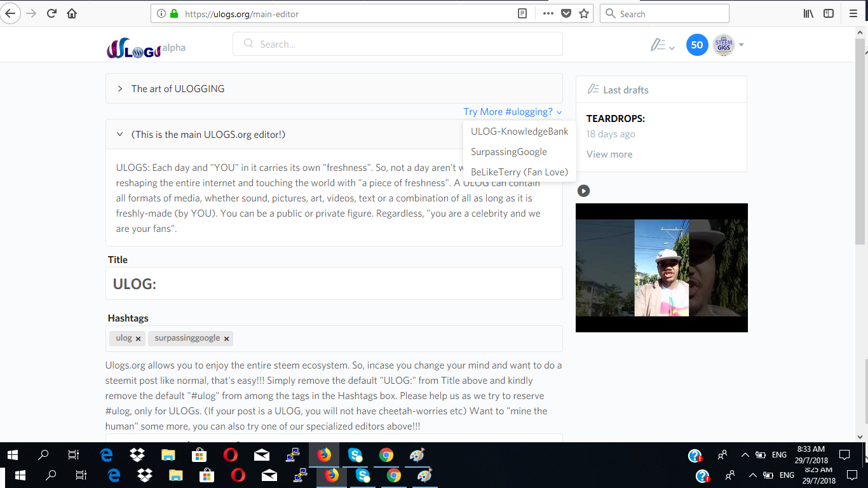
Task: Select SurpassingGoogle from the dropdown
Action: [520, 152]
